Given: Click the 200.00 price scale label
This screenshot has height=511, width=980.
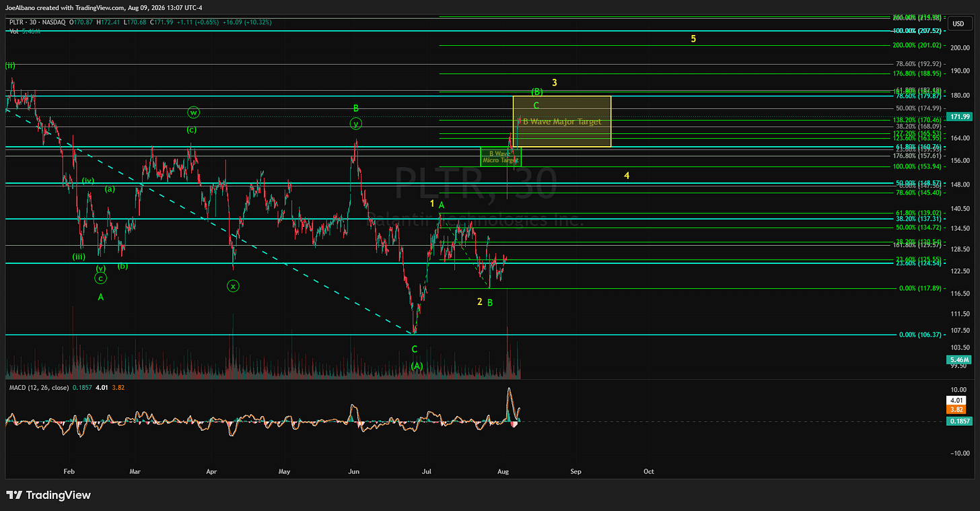Looking at the screenshot, I should point(960,48).
